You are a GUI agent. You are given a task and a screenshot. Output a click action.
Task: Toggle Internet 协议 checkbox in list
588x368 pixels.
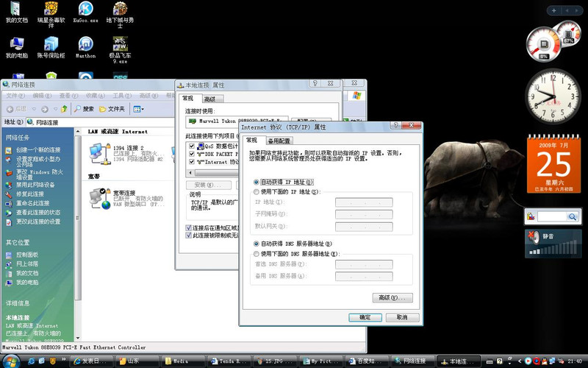click(192, 162)
